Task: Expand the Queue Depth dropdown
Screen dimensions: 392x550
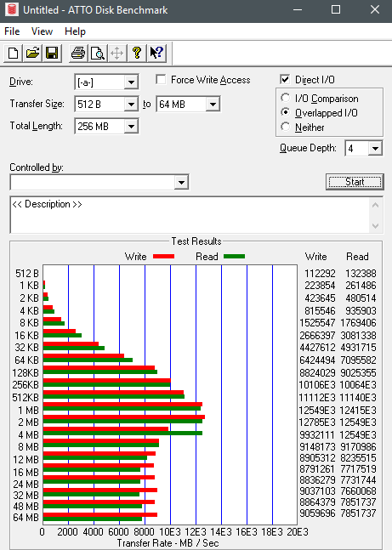Action: 375,149
